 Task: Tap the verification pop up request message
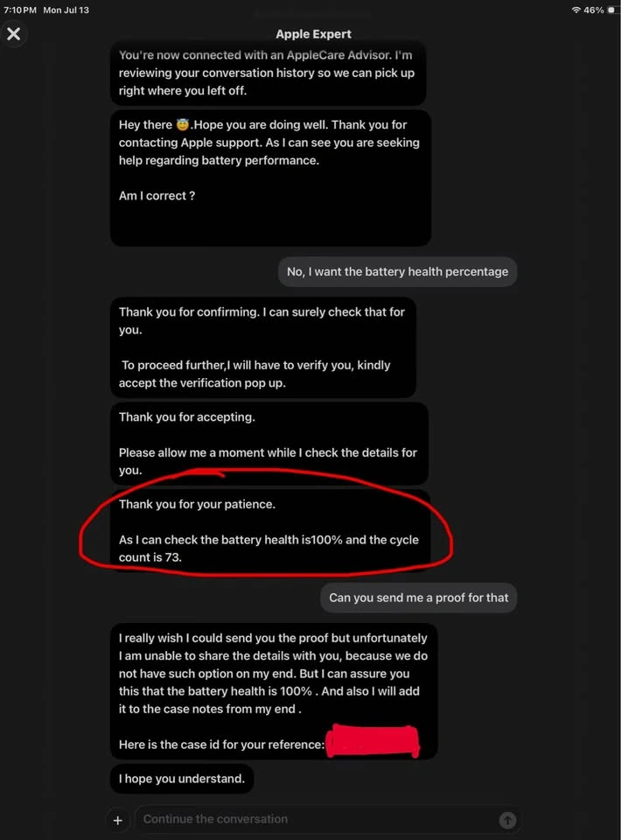click(x=263, y=347)
